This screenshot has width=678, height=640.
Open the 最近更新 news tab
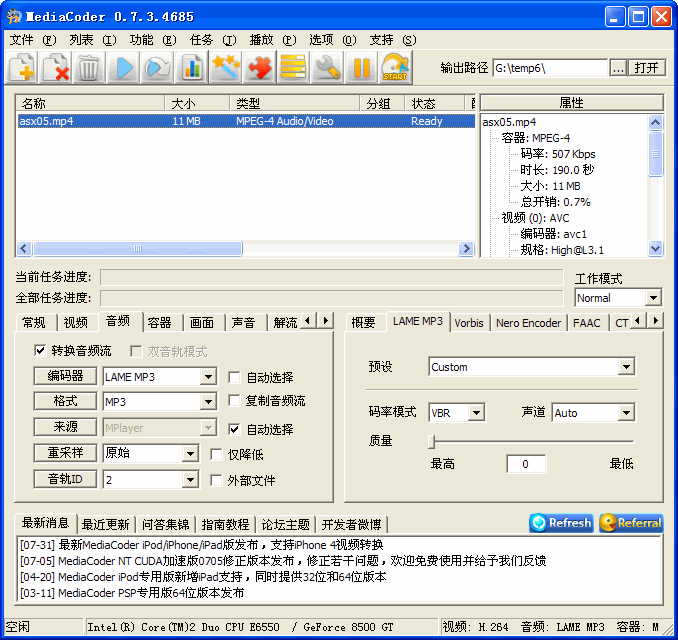coord(106,525)
